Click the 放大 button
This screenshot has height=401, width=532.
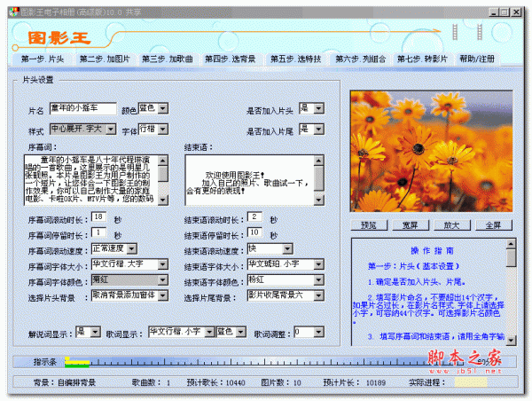[452, 225]
